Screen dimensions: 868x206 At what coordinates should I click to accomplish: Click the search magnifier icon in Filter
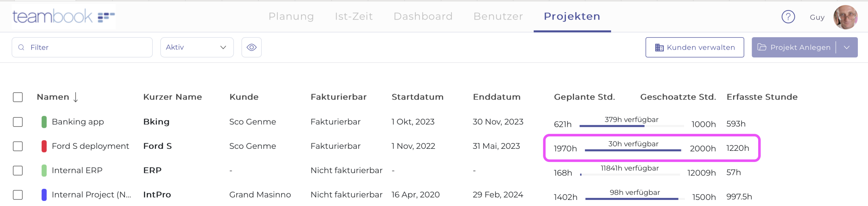click(x=21, y=47)
